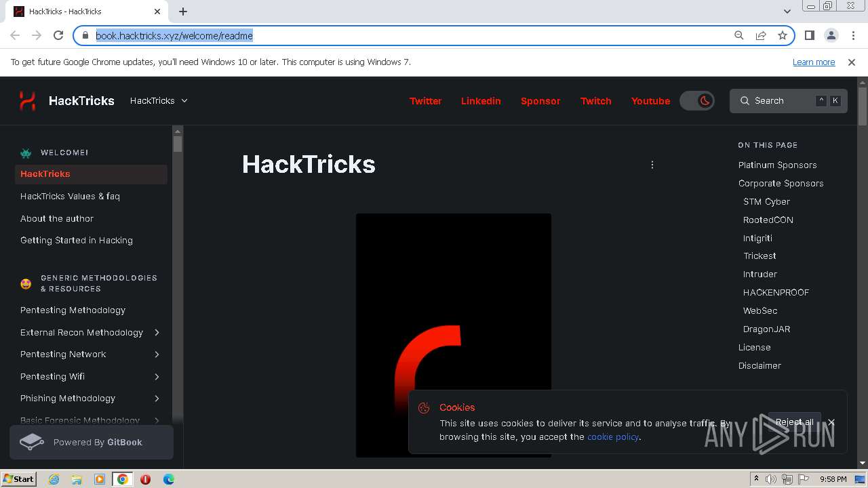Toggle the dark mode switch
The image size is (868, 488).
(697, 101)
